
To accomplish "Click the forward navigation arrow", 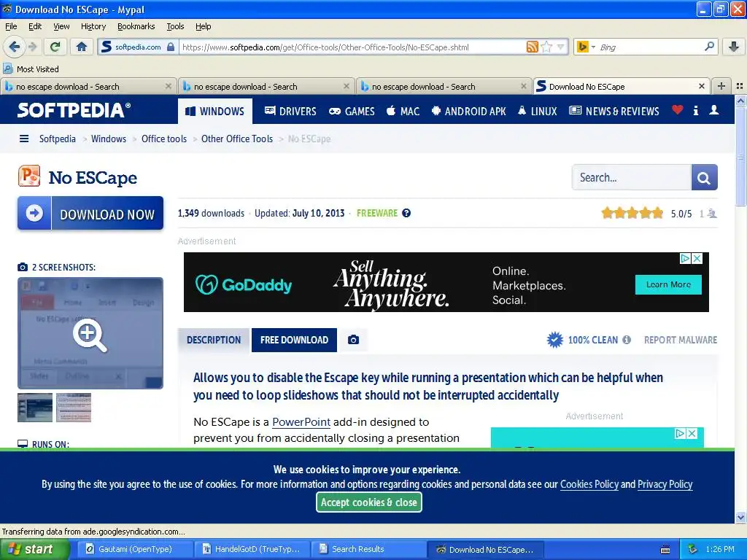I will pos(32,47).
